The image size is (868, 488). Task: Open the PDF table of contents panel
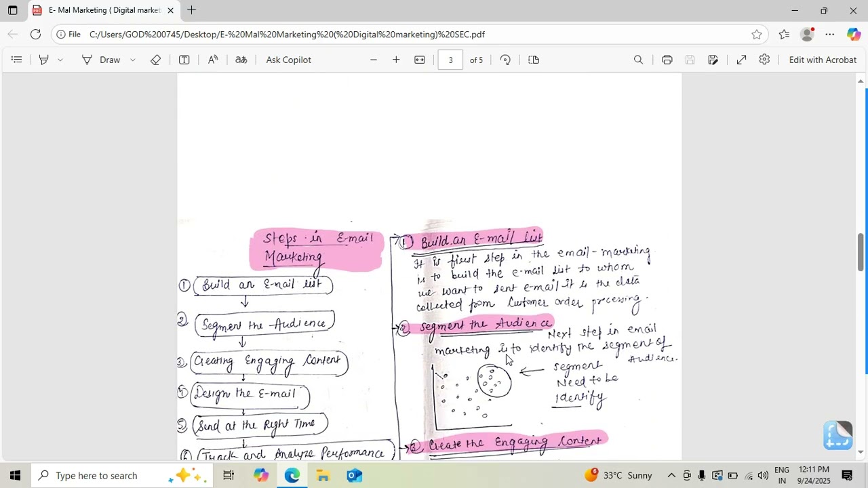[x=17, y=60]
